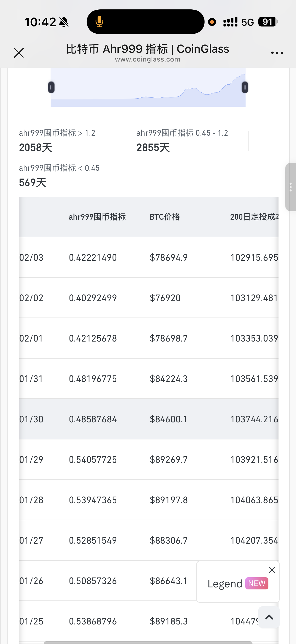The width and height of the screenshot is (296, 644).
Task: Click the chart range overview area
Action: (x=148, y=87)
